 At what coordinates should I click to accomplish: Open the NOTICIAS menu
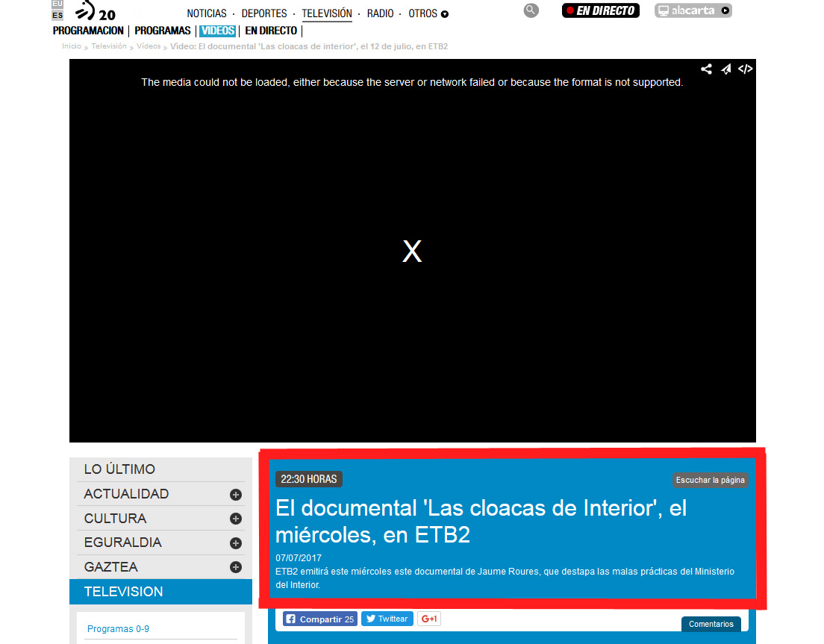point(207,13)
